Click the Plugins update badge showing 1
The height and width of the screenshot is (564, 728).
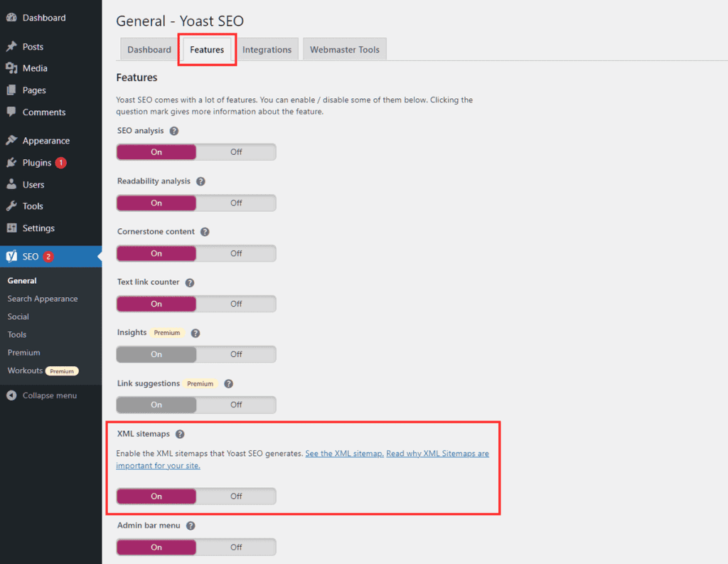(x=61, y=163)
